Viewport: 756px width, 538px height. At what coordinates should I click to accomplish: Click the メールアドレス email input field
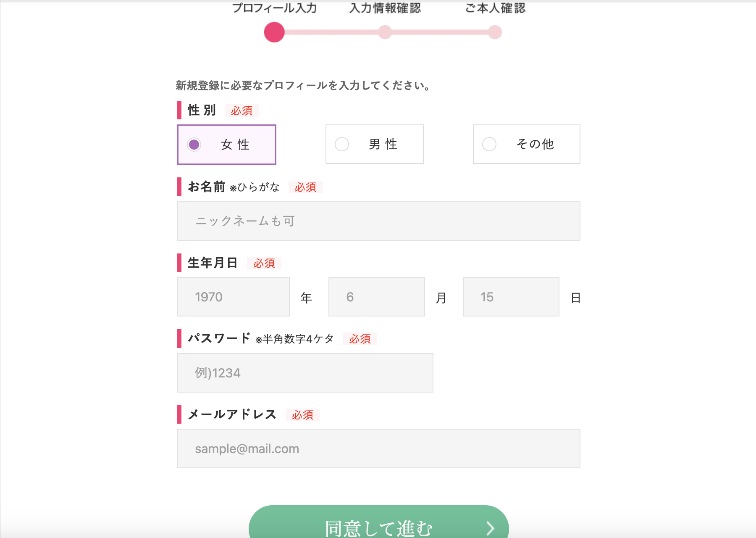click(x=378, y=448)
